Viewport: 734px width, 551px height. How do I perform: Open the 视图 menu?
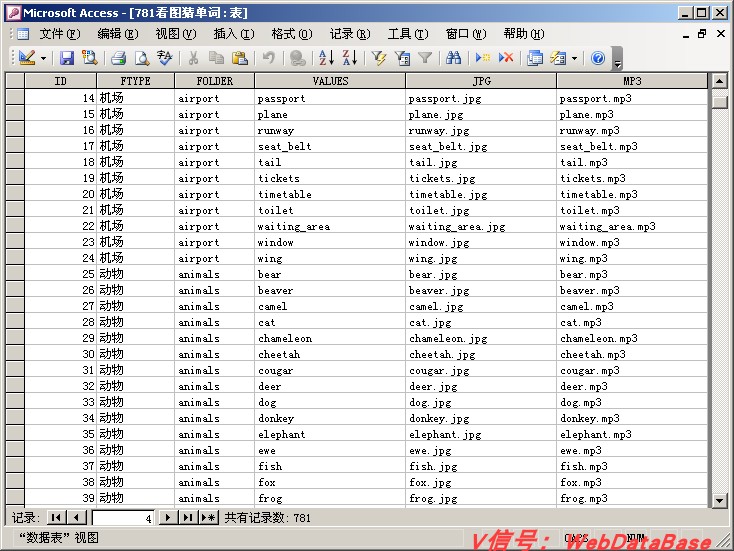click(176, 34)
